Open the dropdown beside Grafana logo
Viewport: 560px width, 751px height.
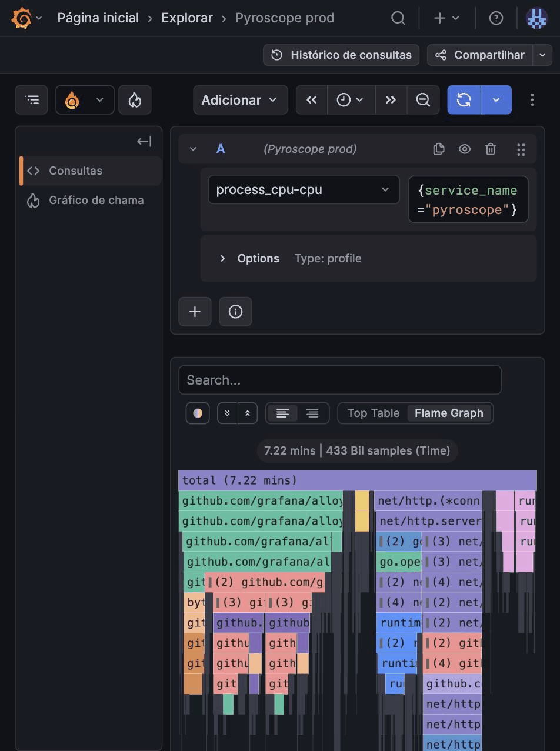(39, 18)
